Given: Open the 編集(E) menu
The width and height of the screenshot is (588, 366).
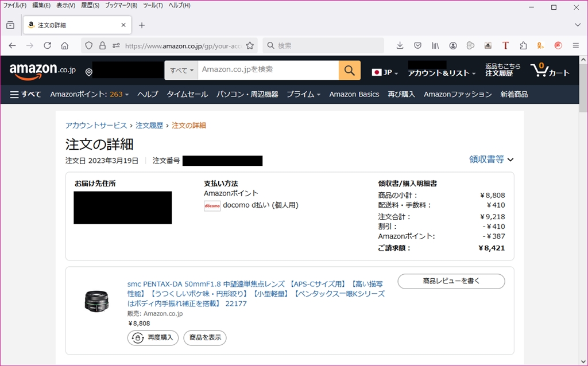Looking at the screenshot, I should pos(41,6).
